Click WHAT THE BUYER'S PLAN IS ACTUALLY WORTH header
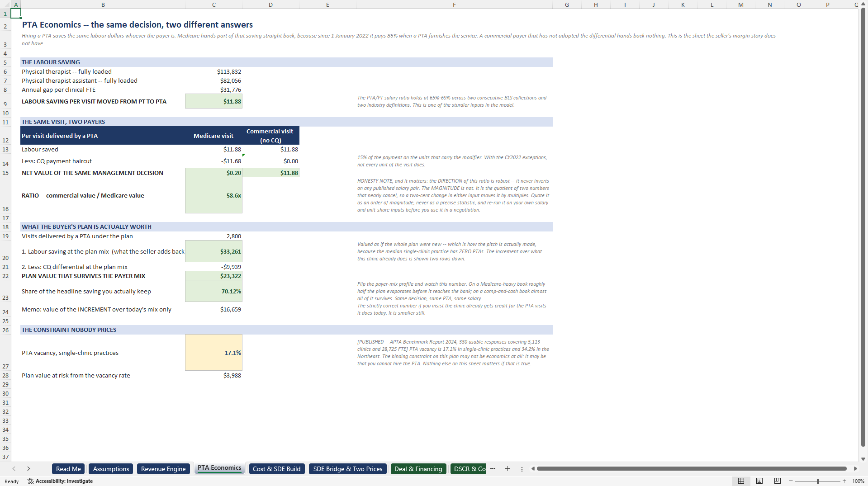868x486 pixels. [286, 227]
